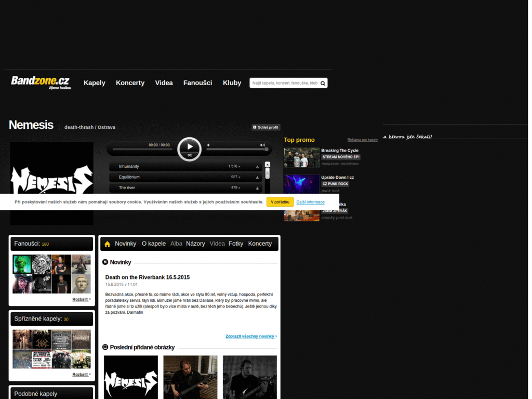Open the green zombie fan avatar
Image resolution: width=532 pixels, height=399 pixels.
point(22,264)
